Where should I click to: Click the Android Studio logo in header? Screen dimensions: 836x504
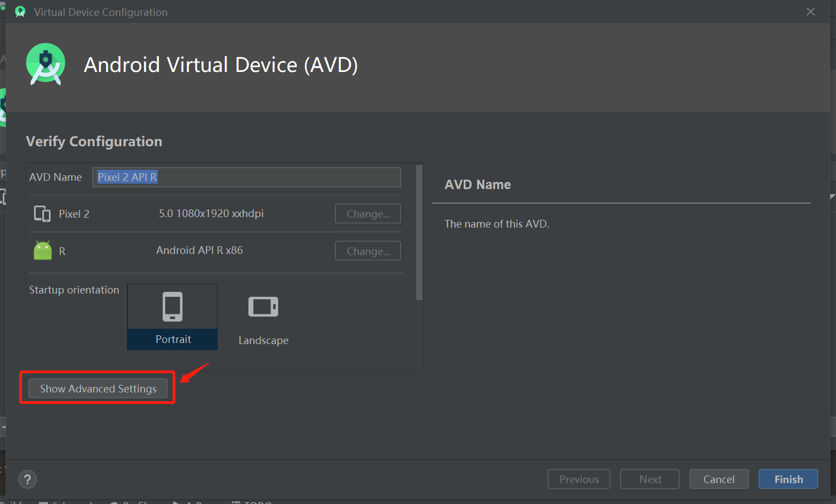[46, 64]
